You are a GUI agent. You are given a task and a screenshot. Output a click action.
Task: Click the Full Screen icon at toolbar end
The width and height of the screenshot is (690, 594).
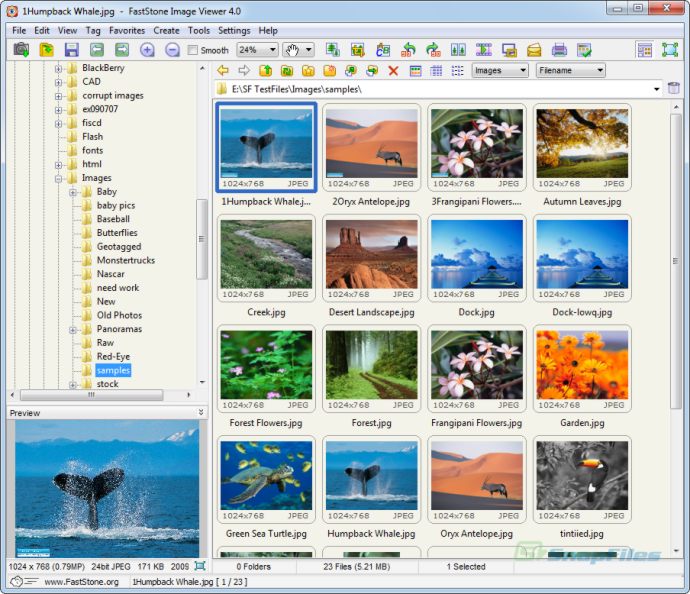pos(670,50)
